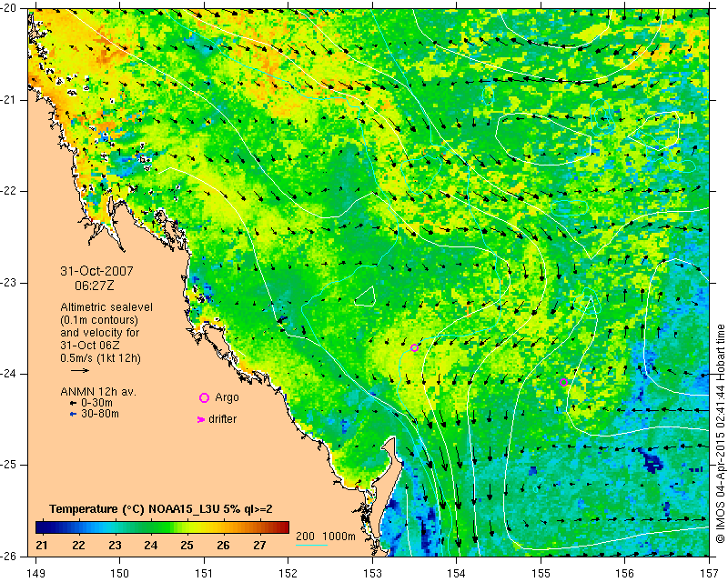Pick the dark blue end of the temperature colorbar
728x582 pixels.
40,527
